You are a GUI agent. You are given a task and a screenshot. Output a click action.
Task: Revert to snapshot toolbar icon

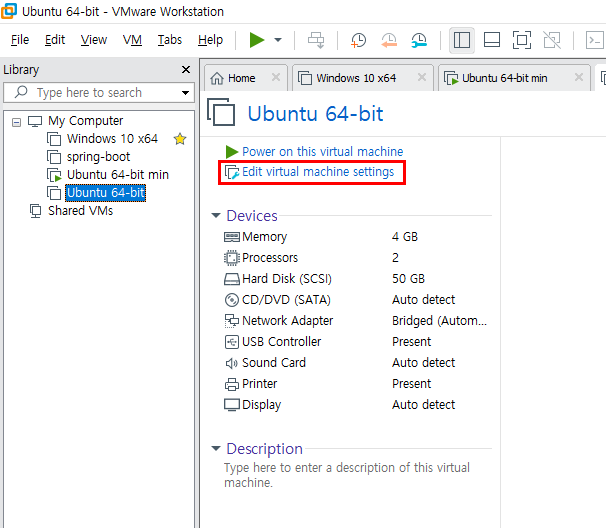click(389, 40)
